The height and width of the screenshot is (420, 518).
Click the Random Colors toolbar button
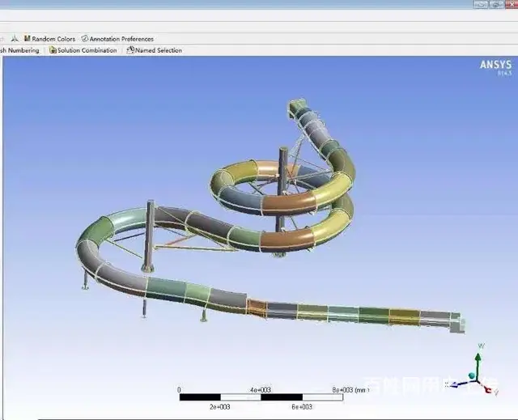click(x=49, y=39)
